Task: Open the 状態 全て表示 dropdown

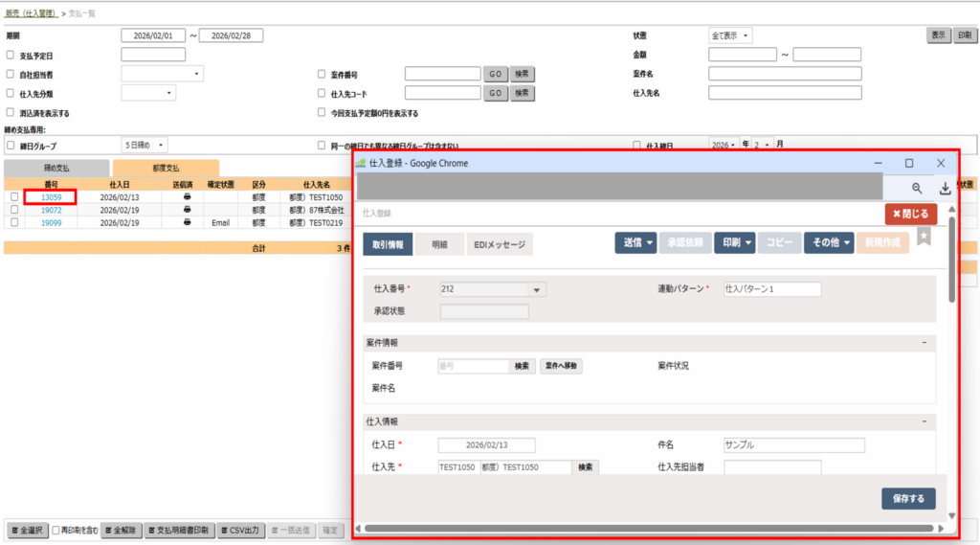Action: 730,35
